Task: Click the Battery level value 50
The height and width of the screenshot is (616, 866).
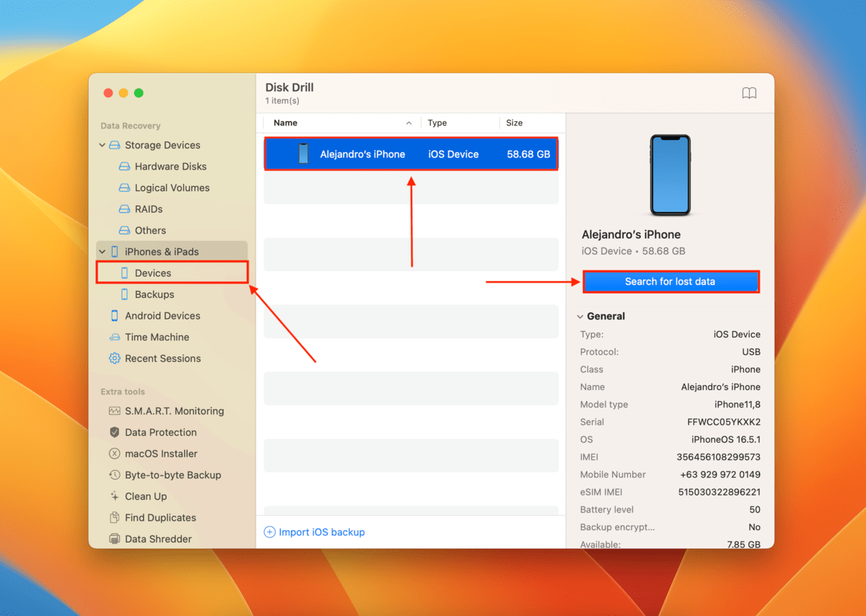Action: click(755, 510)
